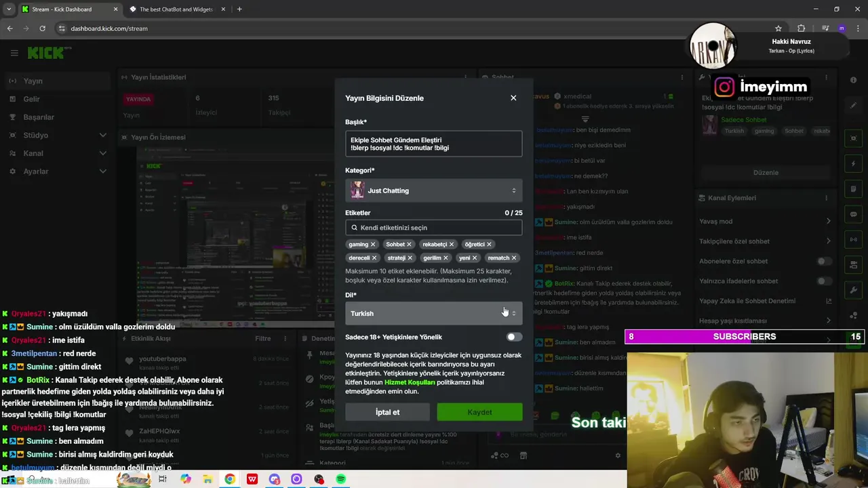The image size is (868, 488).
Task: Remove the rematch tag
Action: point(514,258)
